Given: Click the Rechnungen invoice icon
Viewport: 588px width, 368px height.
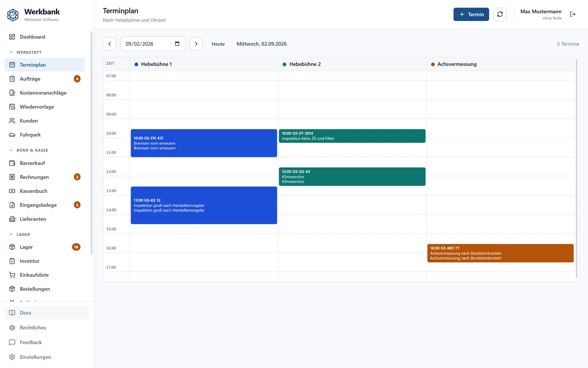Looking at the screenshot, I should (x=12, y=177).
